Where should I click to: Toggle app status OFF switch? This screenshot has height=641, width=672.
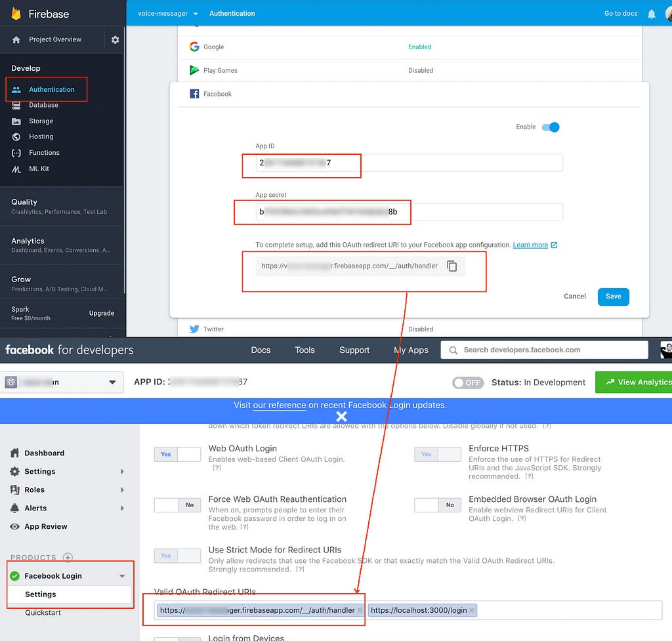click(x=468, y=383)
